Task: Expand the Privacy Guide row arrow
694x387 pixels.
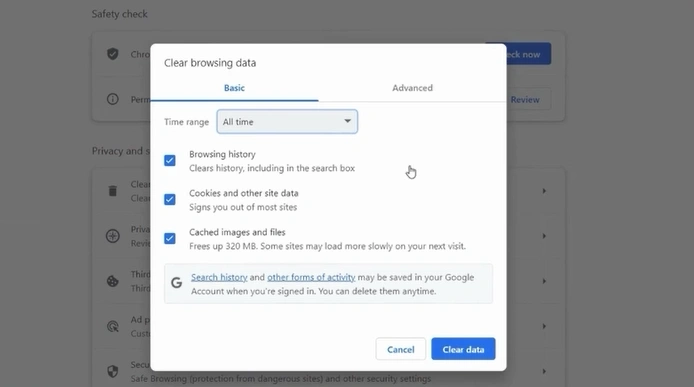Action: click(544, 236)
